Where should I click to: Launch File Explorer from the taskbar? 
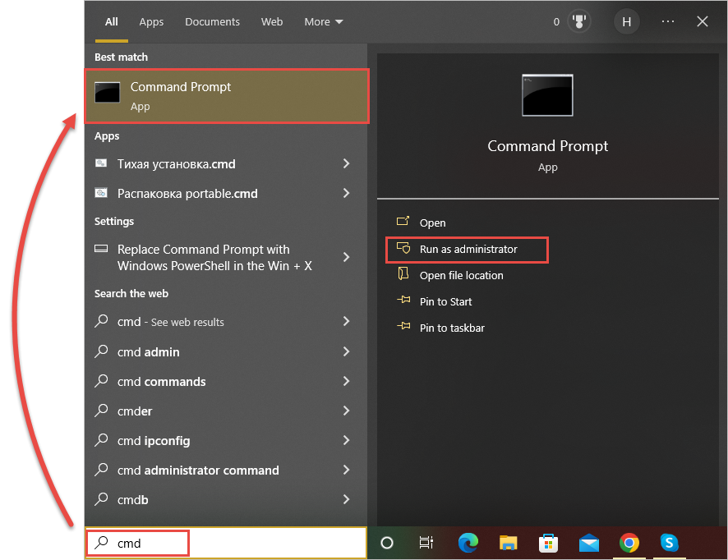[509, 543]
